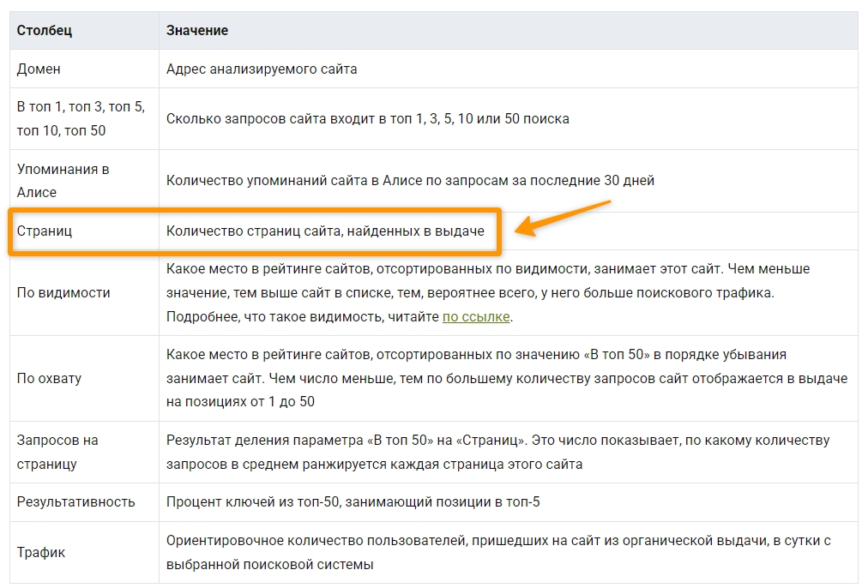This screenshot has width=868, height=588.
Task: Click "Количество страниц сайта, найденных в выдаче"
Action: (325, 231)
